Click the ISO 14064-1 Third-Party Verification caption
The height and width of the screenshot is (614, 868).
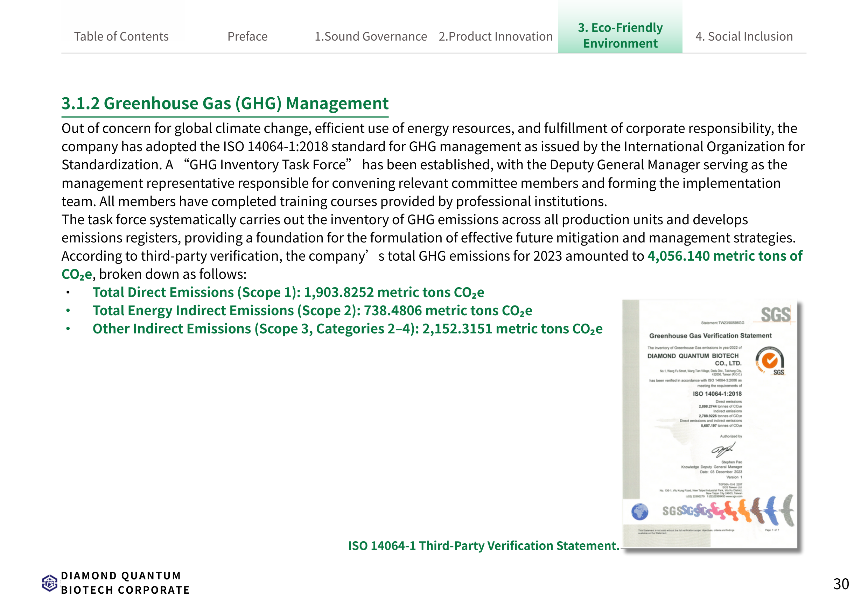483,545
